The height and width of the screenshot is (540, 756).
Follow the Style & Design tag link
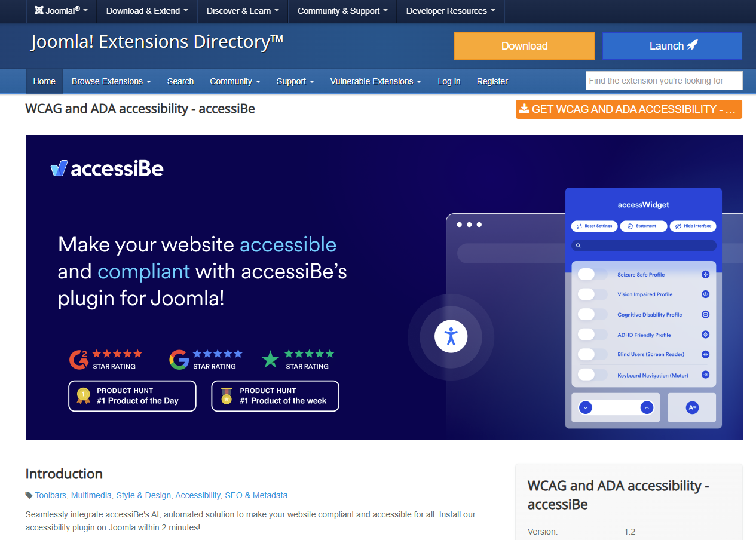click(x=143, y=495)
